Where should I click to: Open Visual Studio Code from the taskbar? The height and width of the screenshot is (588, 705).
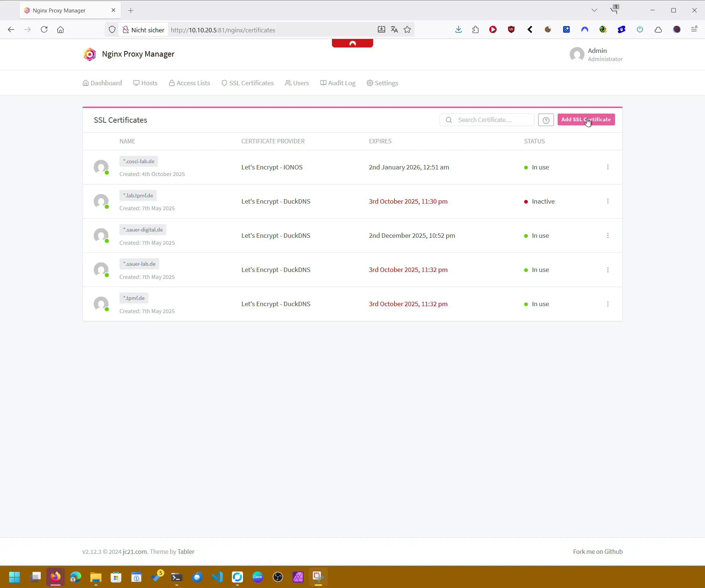coord(217,577)
